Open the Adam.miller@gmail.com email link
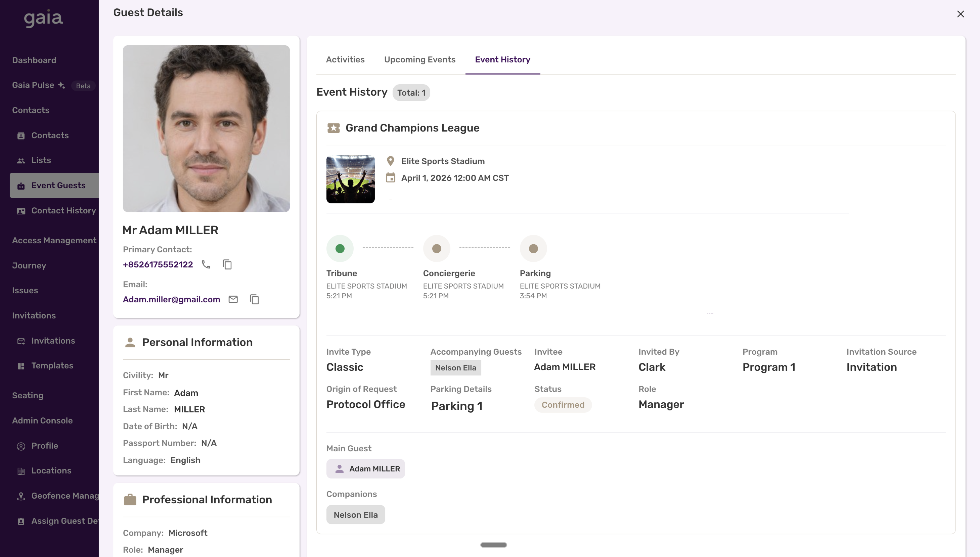The height and width of the screenshot is (557, 980). (171, 299)
